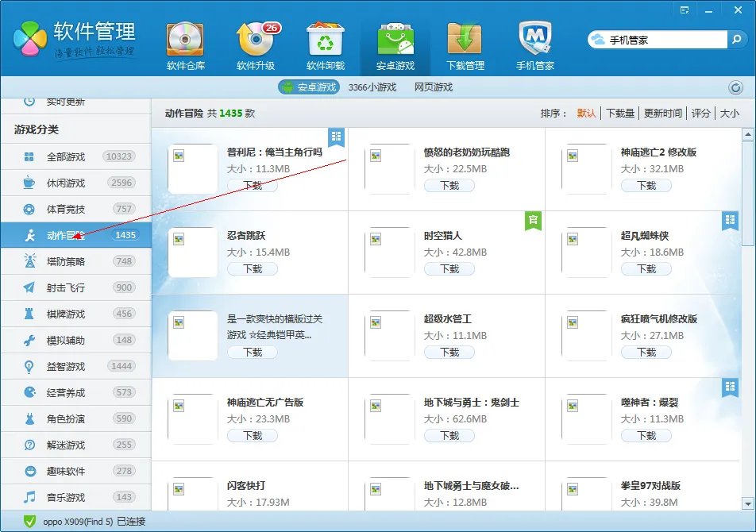Sort games by 评分
Screen dimensions: 756x532
701,114
